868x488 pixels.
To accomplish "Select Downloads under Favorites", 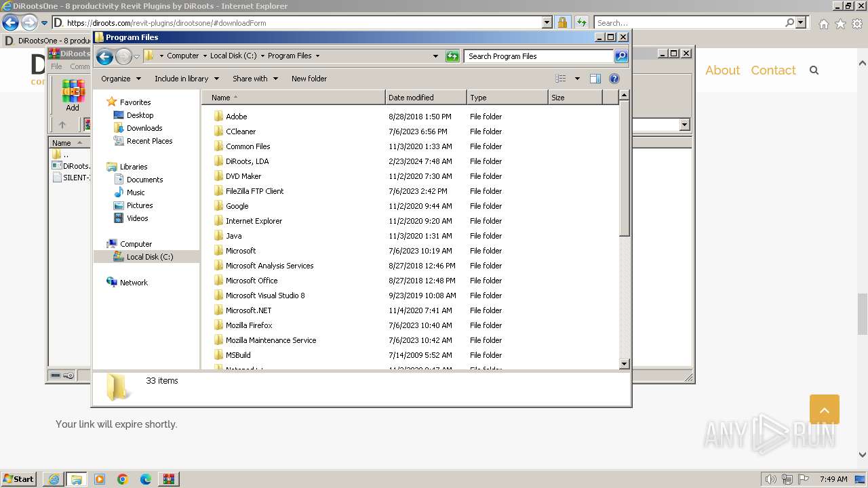I will coord(144,128).
